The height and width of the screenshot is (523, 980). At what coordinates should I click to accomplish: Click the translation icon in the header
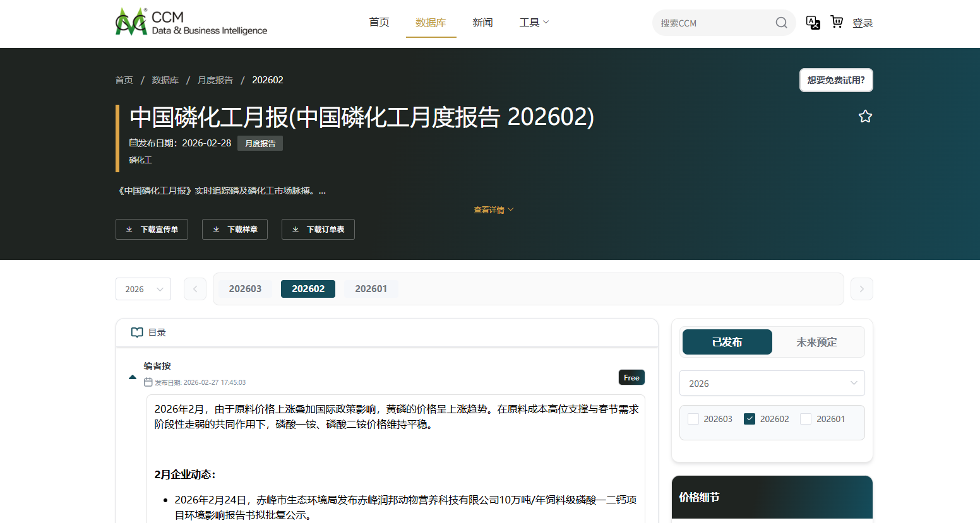pyautogui.click(x=813, y=22)
